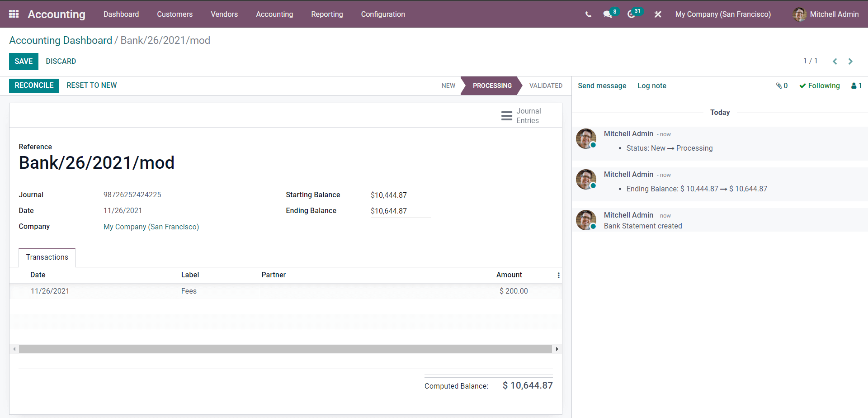
Task: Go to next record arrow
Action: 850,61
